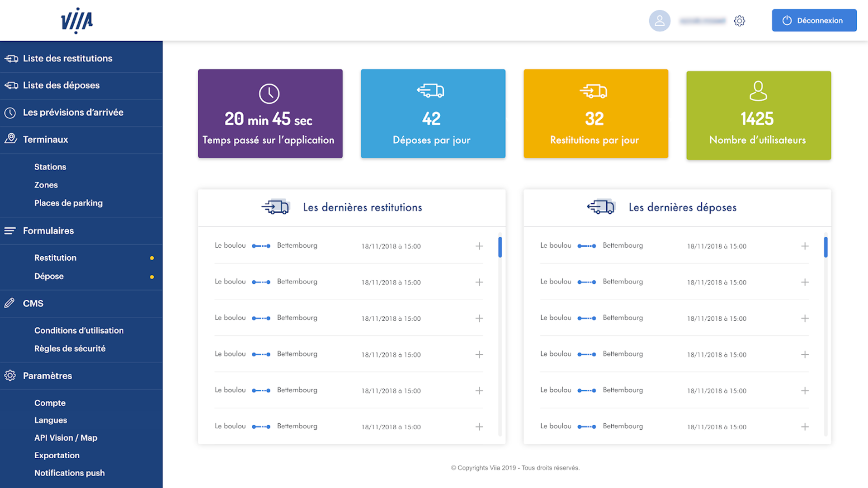Select Dépose form entry with yellow dot

coord(49,276)
